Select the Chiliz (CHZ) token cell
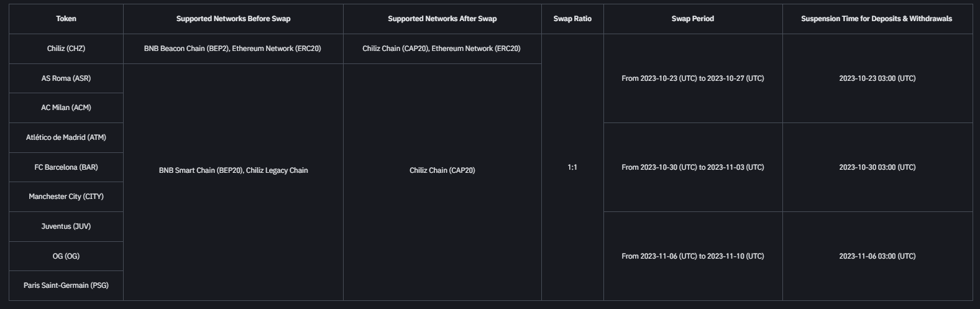 (x=66, y=48)
